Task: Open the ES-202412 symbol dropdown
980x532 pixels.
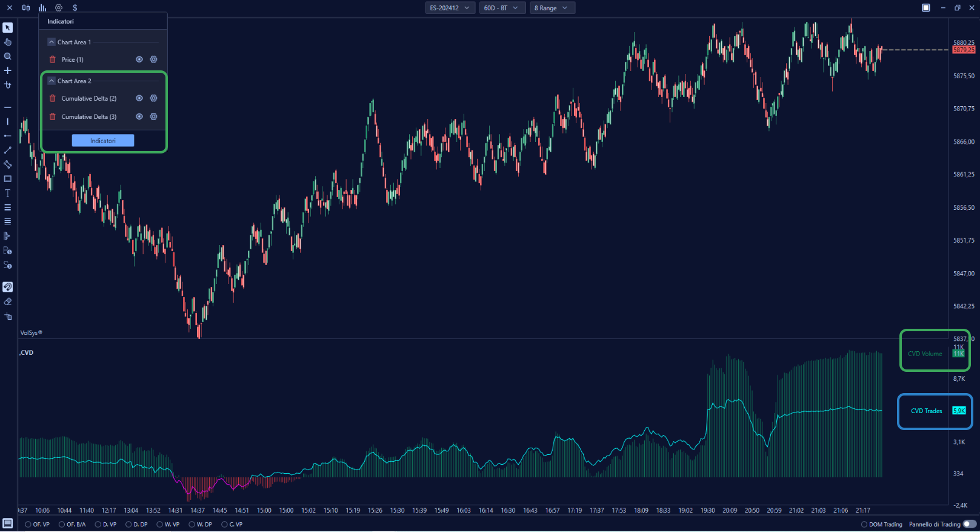Action: pyautogui.click(x=450, y=8)
